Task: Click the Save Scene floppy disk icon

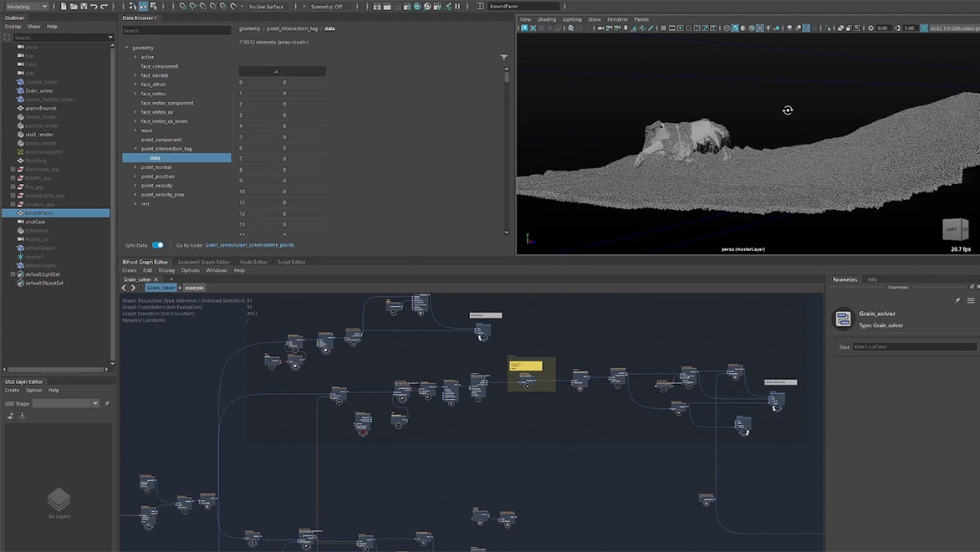Action: click(x=84, y=7)
